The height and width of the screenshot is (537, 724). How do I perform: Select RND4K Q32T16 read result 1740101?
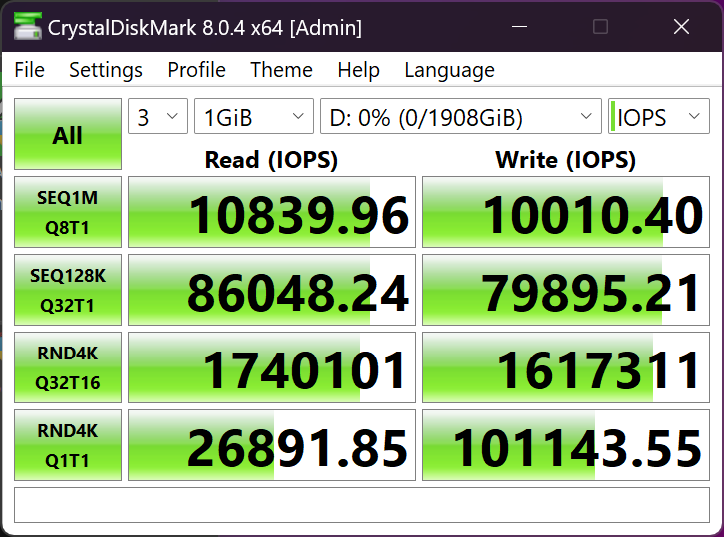pyautogui.click(x=272, y=368)
